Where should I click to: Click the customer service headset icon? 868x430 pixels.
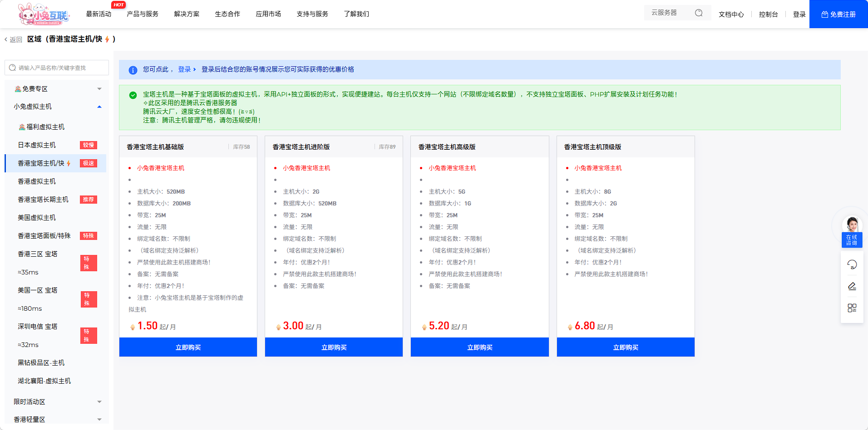tap(852, 264)
